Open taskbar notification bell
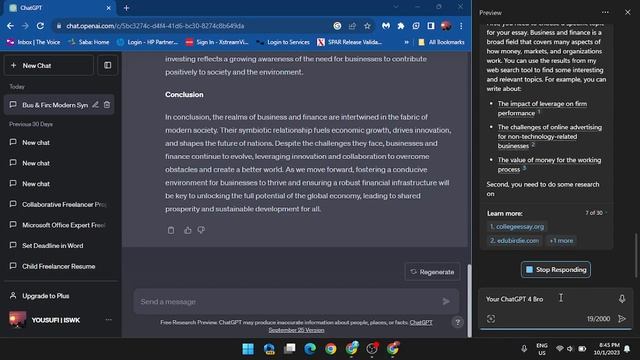The width and height of the screenshot is (640, 360). point(627,349)
